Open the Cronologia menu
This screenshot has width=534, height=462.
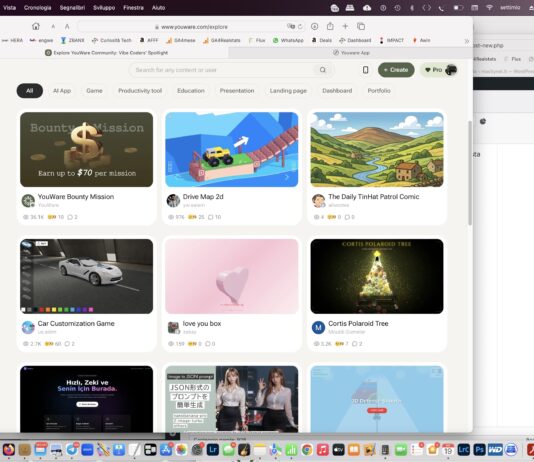37,7
